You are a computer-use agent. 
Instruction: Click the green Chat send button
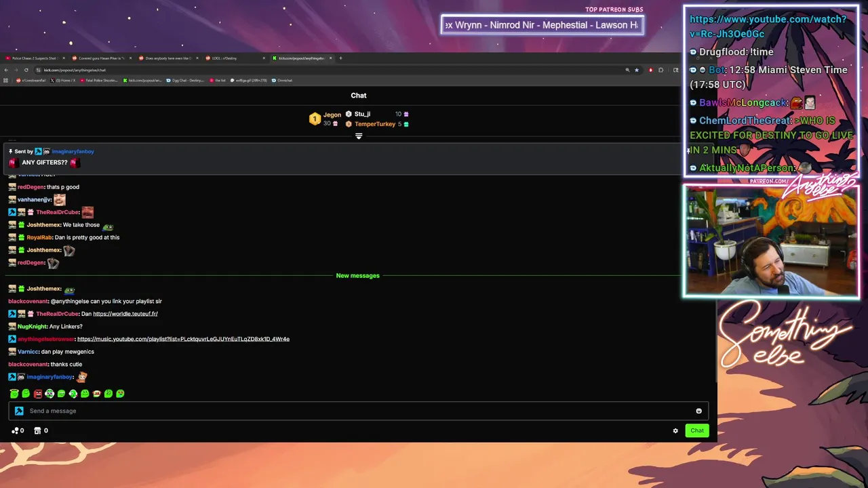click(697, 430)
